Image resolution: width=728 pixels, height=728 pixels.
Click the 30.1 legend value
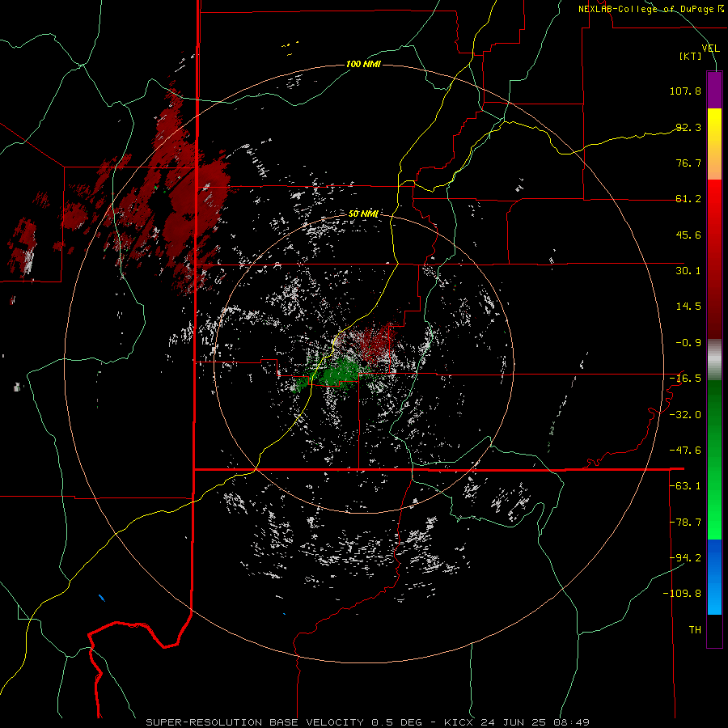tap(688, 271)
